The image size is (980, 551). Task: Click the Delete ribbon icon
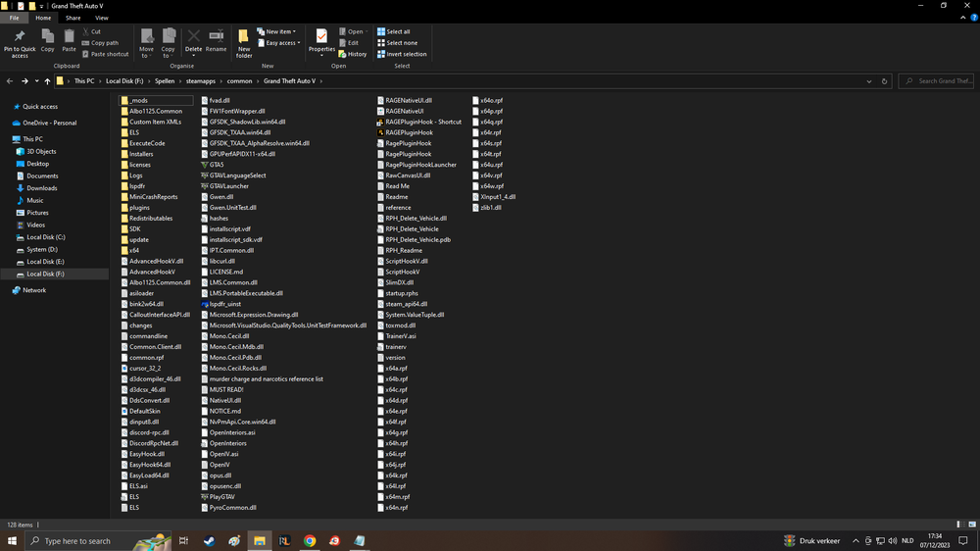[194, 42]
